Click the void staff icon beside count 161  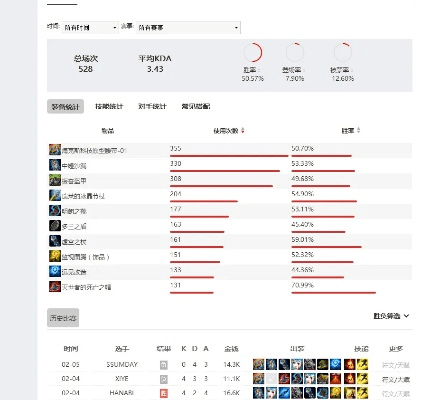click(x=55, y=241)
